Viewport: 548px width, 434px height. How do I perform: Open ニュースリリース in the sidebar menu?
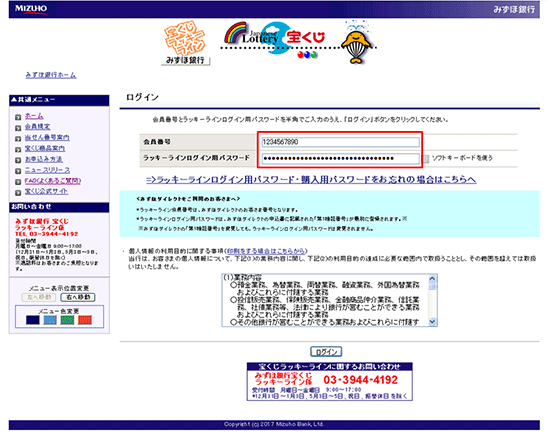(47, 170)
